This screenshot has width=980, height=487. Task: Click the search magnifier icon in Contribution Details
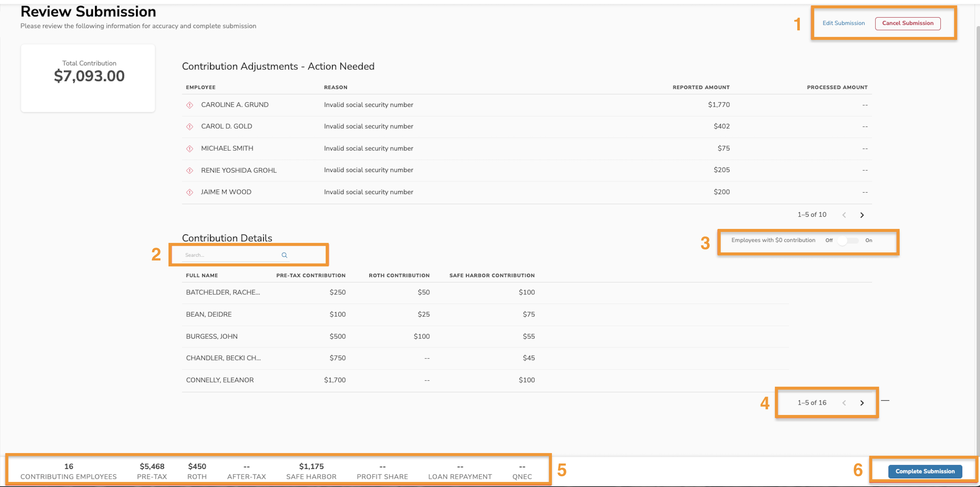[285, 255]
